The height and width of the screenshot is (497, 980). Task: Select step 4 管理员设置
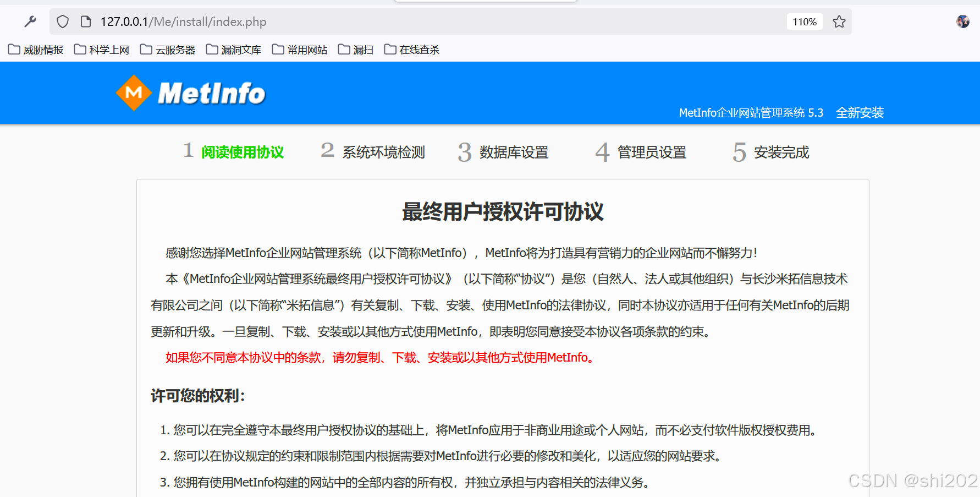[x=641, y=152]
